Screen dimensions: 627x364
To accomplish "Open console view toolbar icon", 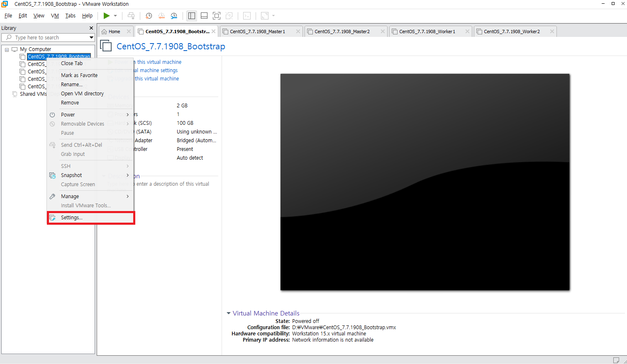I will point(247,16).
